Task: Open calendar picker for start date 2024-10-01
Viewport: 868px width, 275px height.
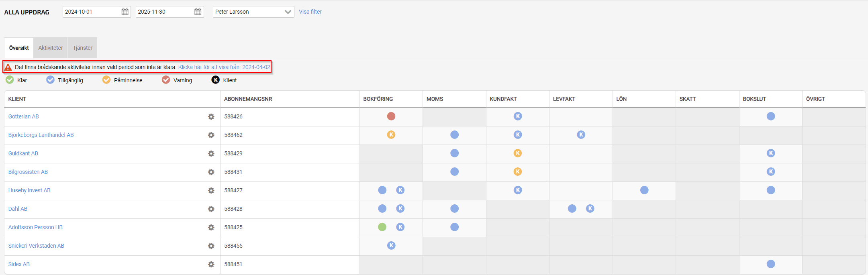Action: pos(125,12)
